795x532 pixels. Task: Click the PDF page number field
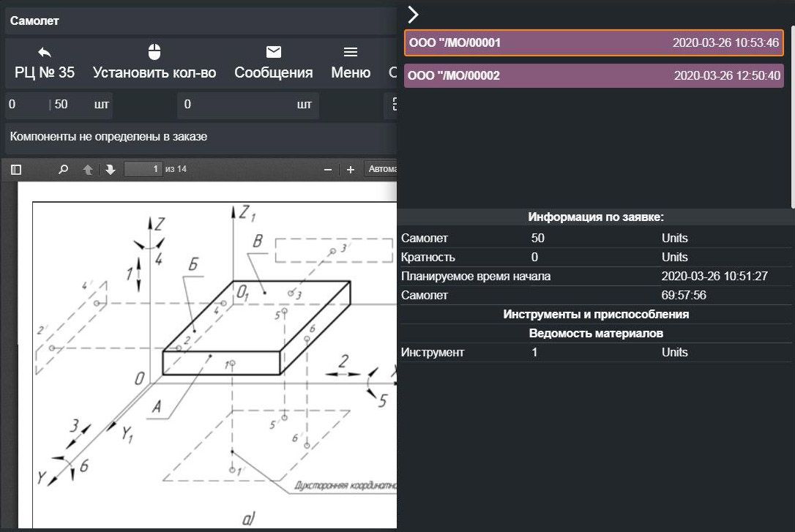143,170
